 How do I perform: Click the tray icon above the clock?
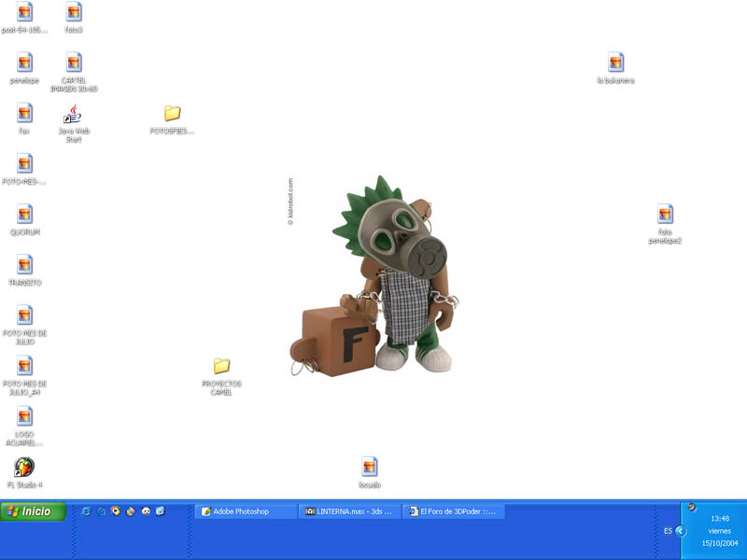click(692, 507)
